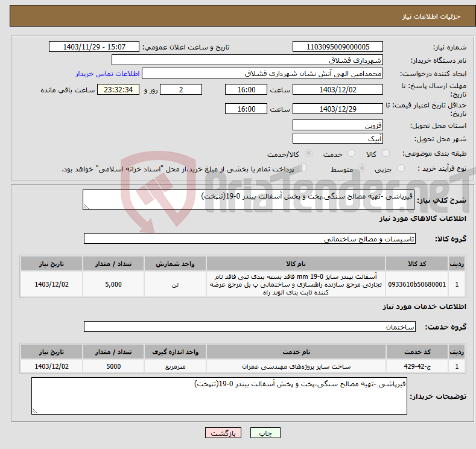Click service code ج-42-429 cell
Image resolution: width=476 pixels, height=449 pixels.
[x=417, y=366]
